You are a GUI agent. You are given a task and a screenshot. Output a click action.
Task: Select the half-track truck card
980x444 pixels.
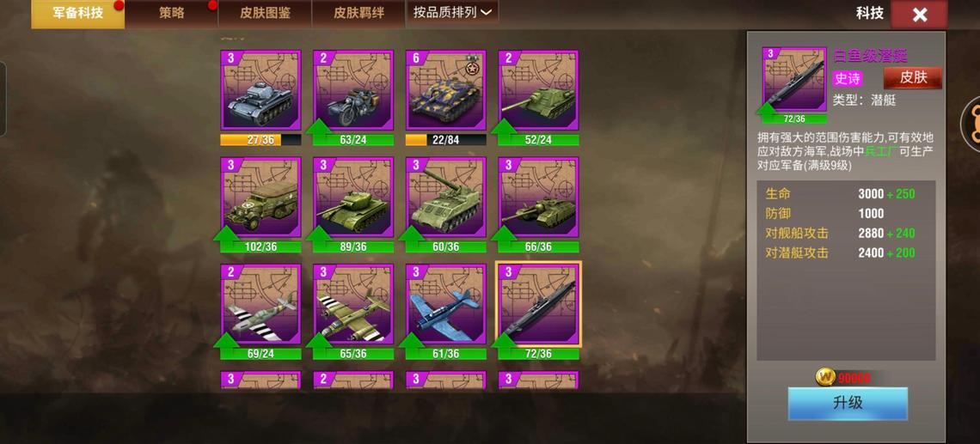point(260,198)
